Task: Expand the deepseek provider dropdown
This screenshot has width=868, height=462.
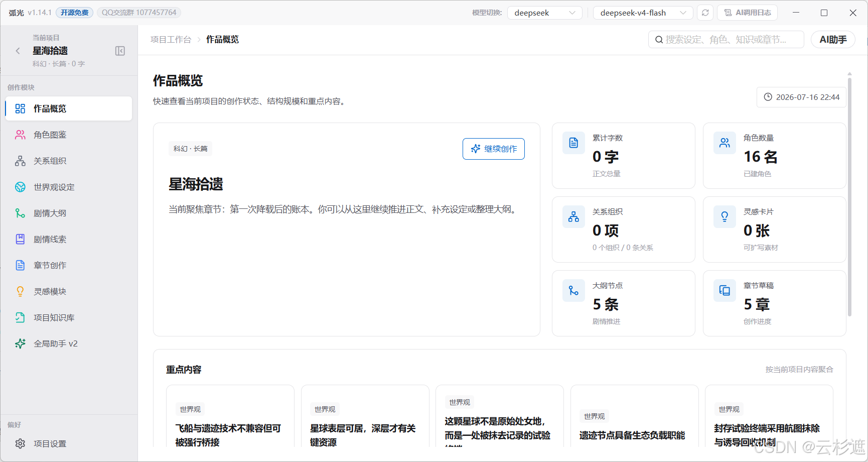Action: 544,13
